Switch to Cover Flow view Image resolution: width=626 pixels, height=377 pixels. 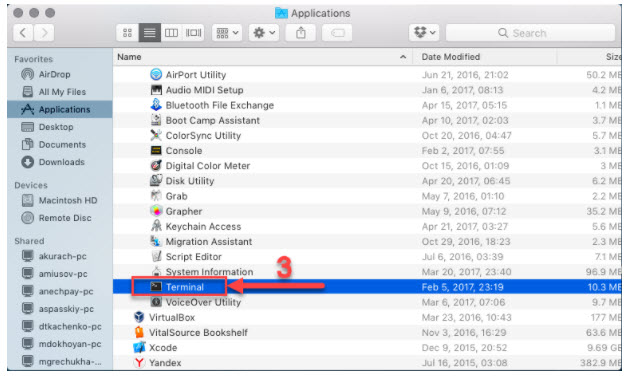click(x=193, y=33)
